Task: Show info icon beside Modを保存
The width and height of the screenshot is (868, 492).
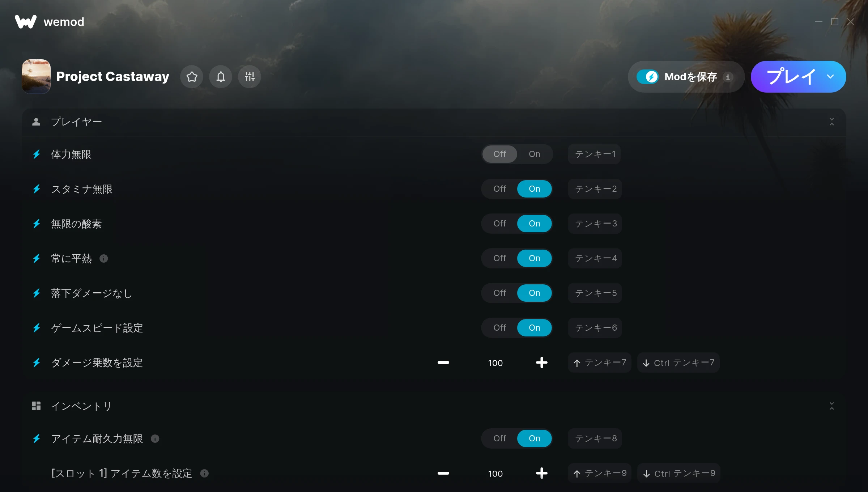Action: pos(728,77)
